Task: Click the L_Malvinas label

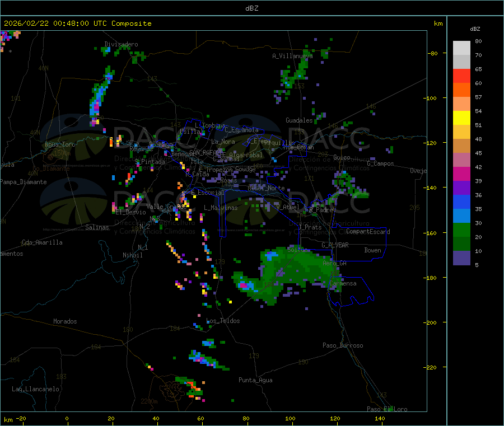Action: point(221,208)
